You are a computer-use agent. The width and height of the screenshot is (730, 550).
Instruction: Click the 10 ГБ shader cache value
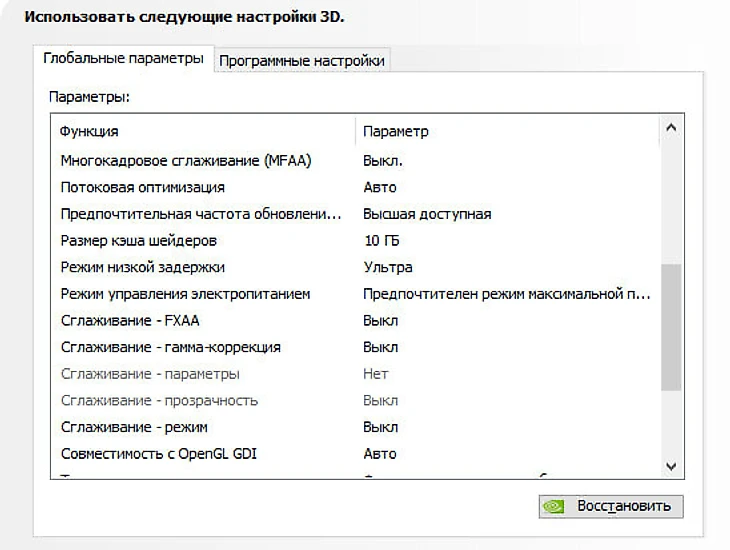pyautogui.click(x=381, y=241)
